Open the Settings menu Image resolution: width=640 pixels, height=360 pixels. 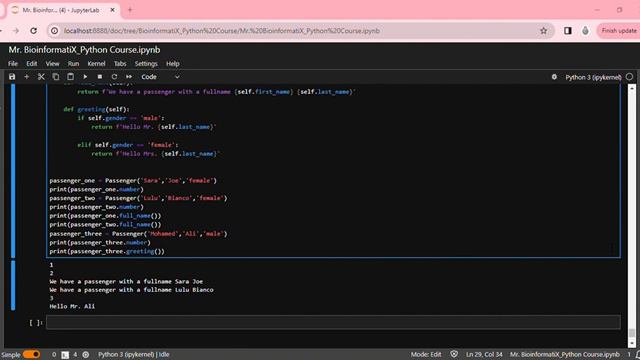coord(146,64)
